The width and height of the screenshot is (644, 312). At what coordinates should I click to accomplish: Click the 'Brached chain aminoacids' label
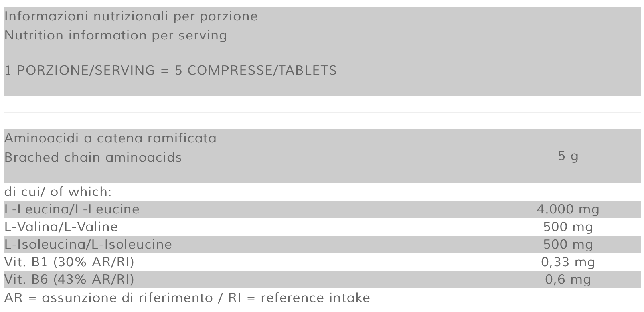click(93, 158)
